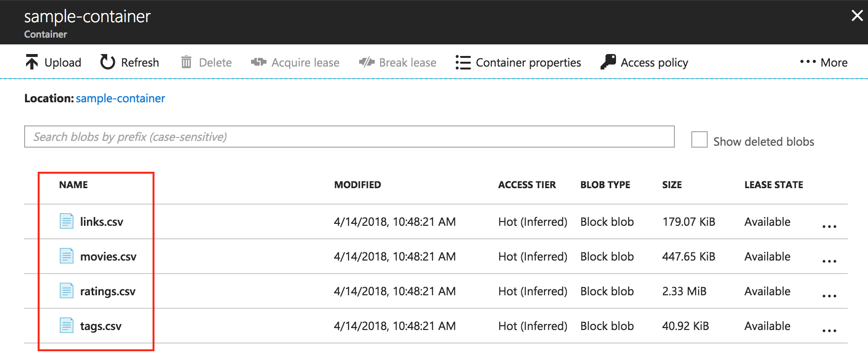Sort blobs by NAME column header
Screen dimensions: 868x358
click(73, 185)
